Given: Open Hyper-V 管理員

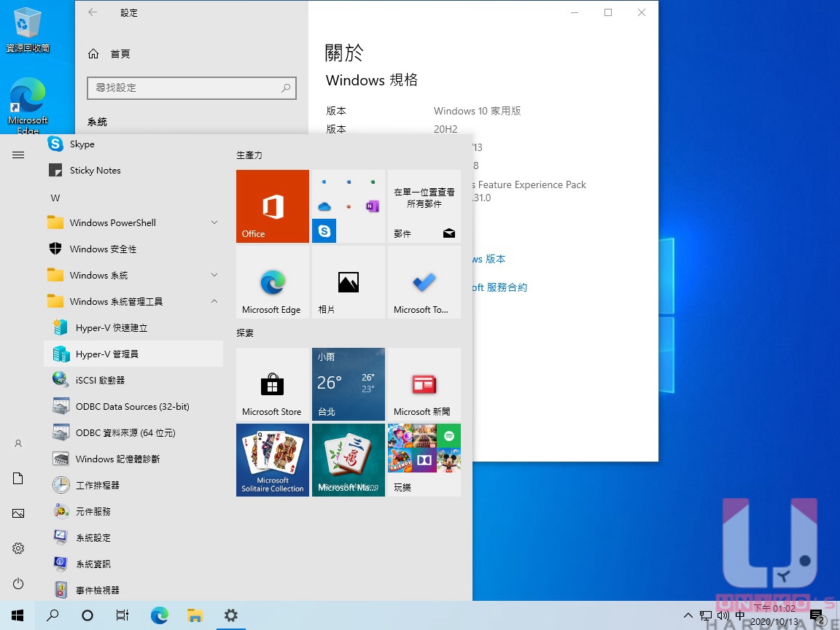Looking at the screenshot, I should point(133,354).
